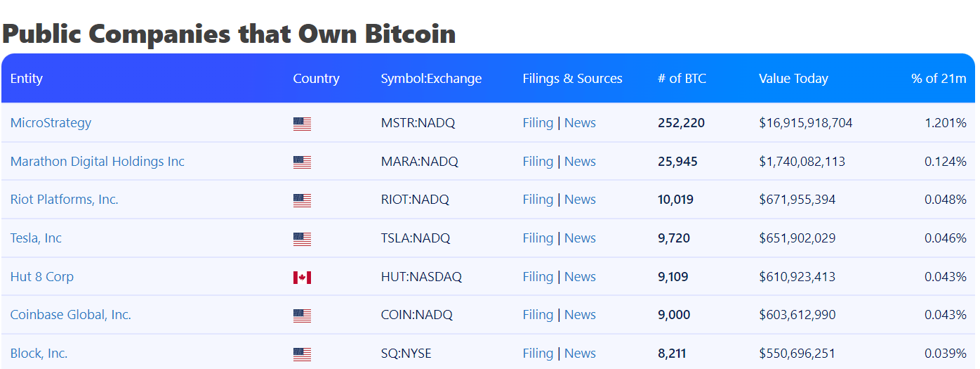Screen dimensions: 980x369
Task: Open the News link for Hut 8 Corp
Action: [x=580, y=277]
